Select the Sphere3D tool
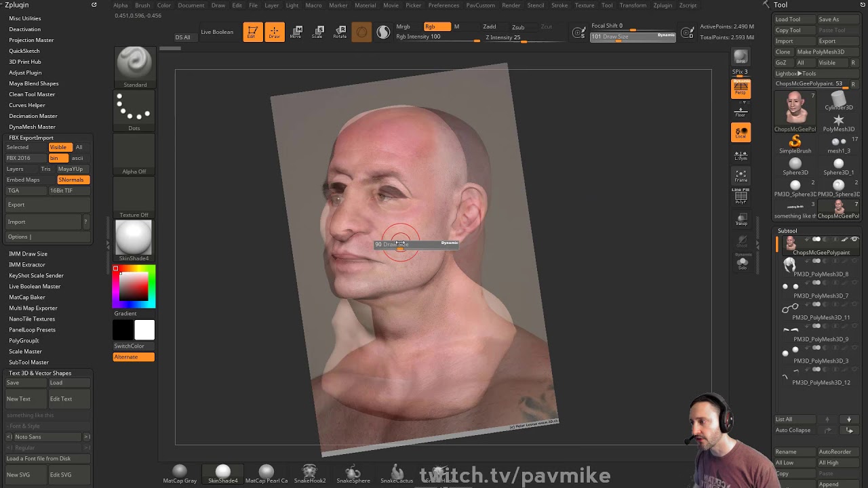Image resolution: width=868 pixels, height=488 pixels. (795, 167)
